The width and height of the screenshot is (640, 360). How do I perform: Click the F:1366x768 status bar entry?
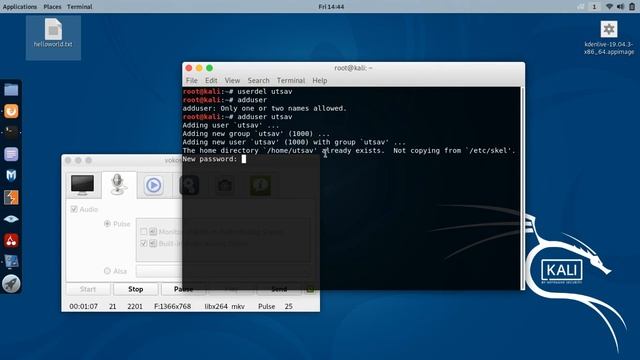coord(173,306)
